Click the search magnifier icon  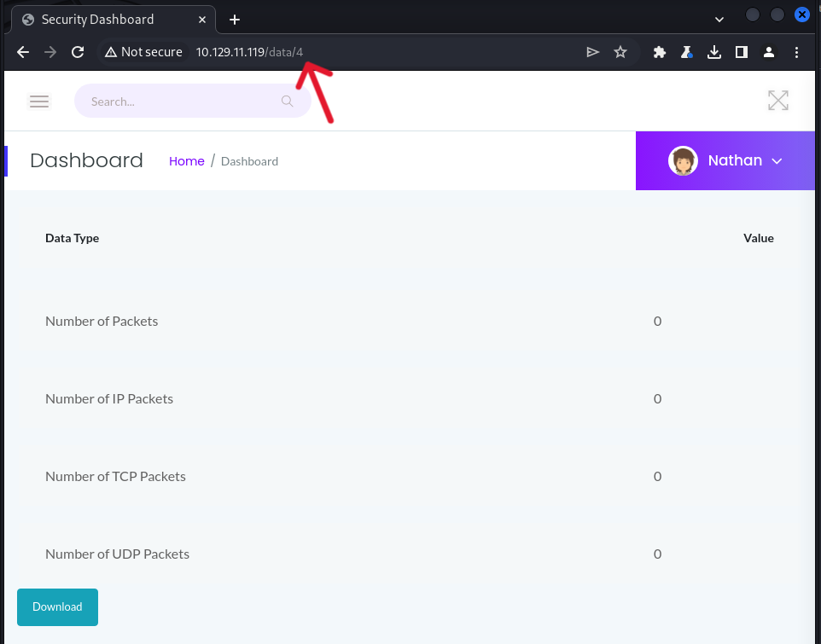[288, 102]
